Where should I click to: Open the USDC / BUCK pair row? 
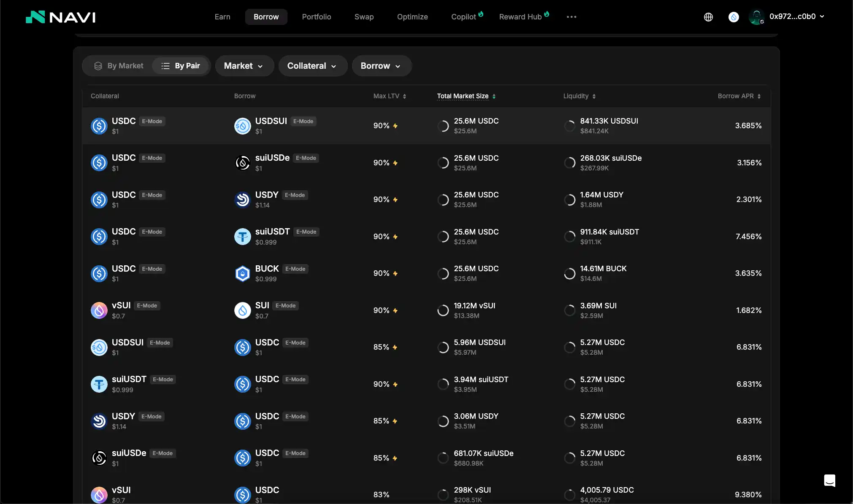426,273
